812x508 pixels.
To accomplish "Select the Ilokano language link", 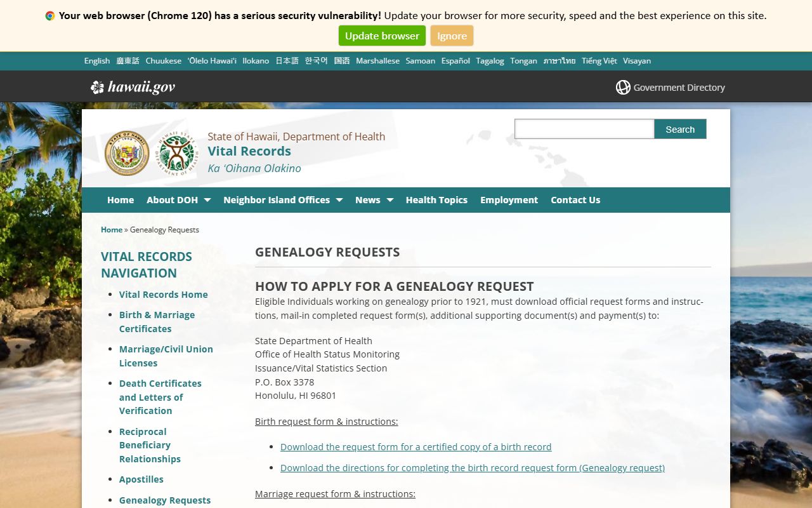I will coord(256,61).
